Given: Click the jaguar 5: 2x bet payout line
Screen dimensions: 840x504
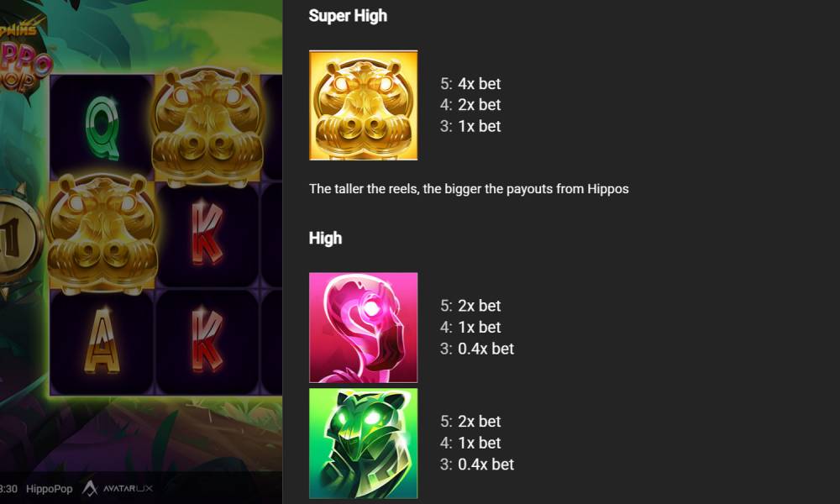Looking at the screenshot, I should (x=470, y=422).
